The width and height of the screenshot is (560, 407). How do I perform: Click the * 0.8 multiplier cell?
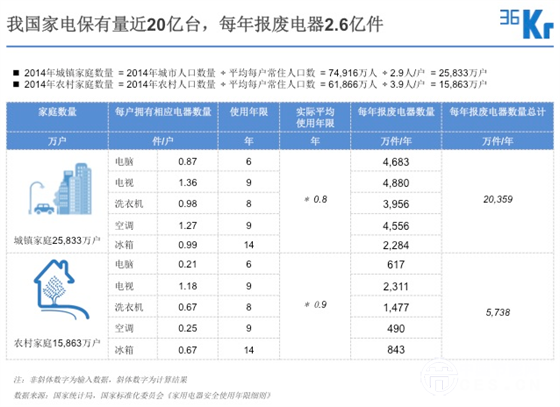[x=315, y=199]
